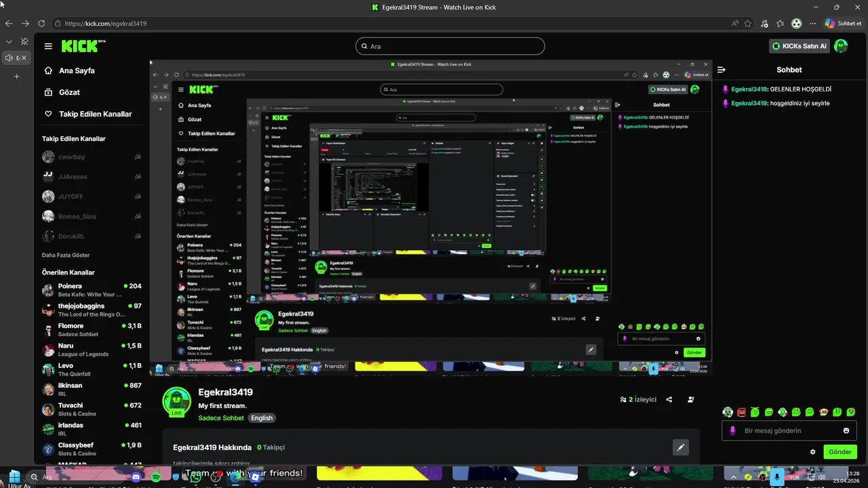Edit Egekral3419 Hakkında section
Viewport: 868px width, 488px height.
[680, 447]
